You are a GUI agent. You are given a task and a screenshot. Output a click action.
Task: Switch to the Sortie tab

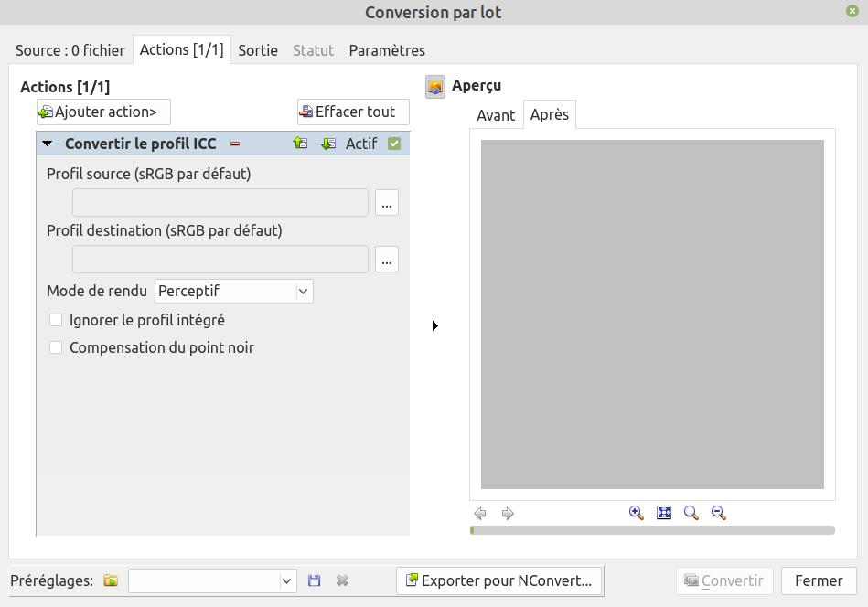pos(258,50)
